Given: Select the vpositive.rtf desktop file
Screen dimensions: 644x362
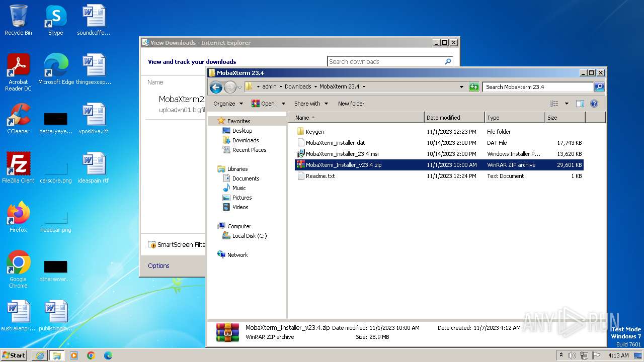Looking at the screenshot, I should (94, 119).
